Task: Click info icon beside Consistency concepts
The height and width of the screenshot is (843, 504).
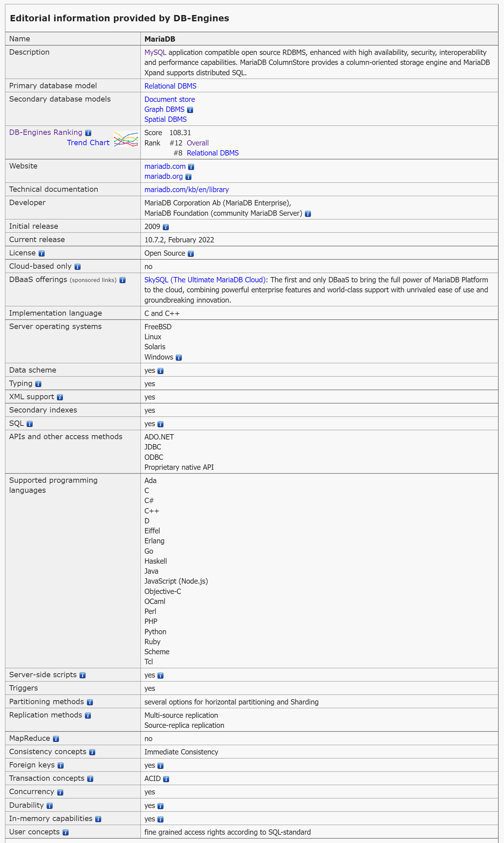Action: [x=92, y=752]
